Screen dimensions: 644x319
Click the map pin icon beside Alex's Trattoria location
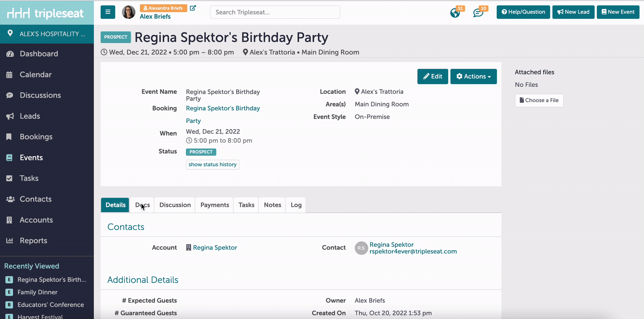point(357,91)
